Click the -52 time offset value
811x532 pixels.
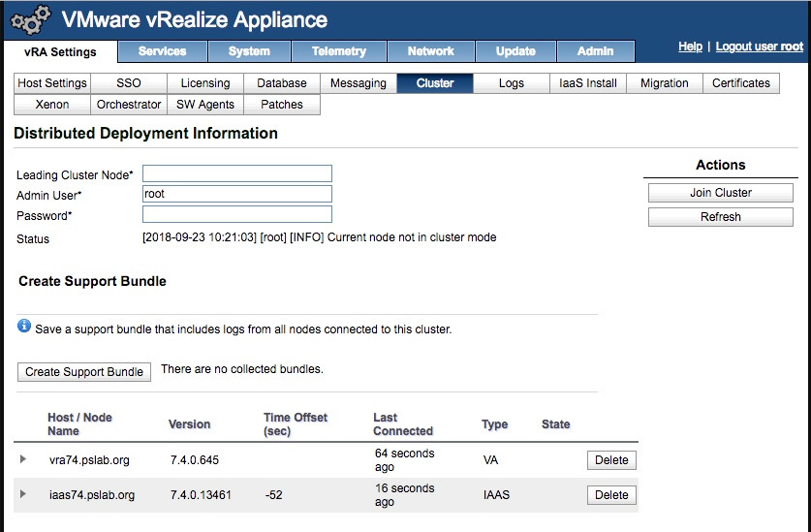coord(273,495)
